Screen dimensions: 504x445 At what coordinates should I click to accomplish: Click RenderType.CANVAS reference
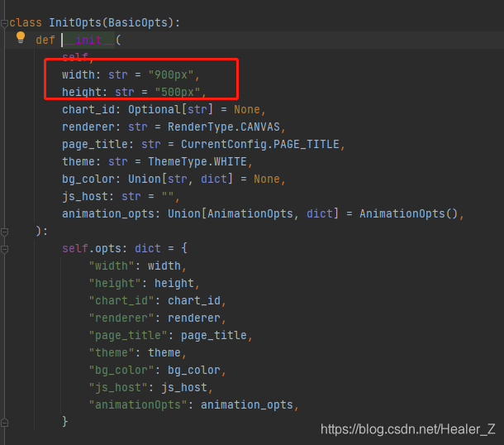pyautogui.click(x=224, y=127)
